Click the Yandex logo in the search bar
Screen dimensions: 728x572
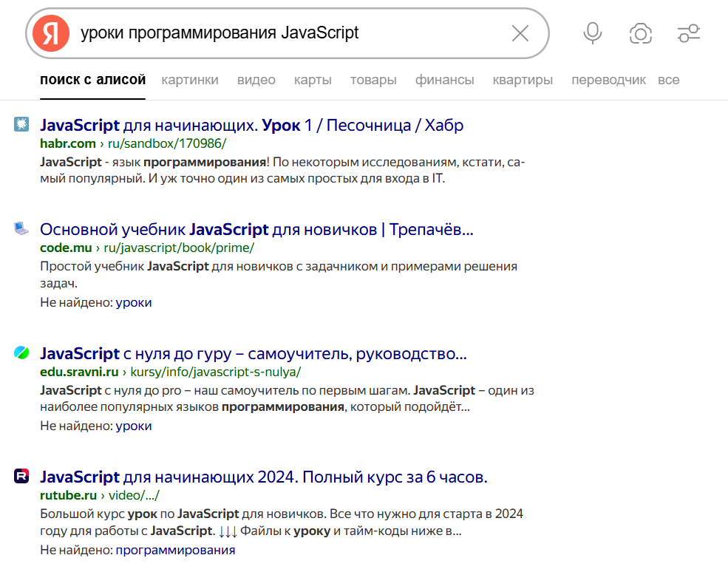(51, 33)
